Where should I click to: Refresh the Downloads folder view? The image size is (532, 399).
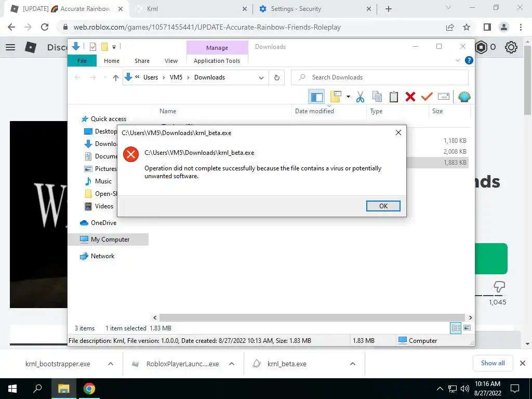point(277,78)
